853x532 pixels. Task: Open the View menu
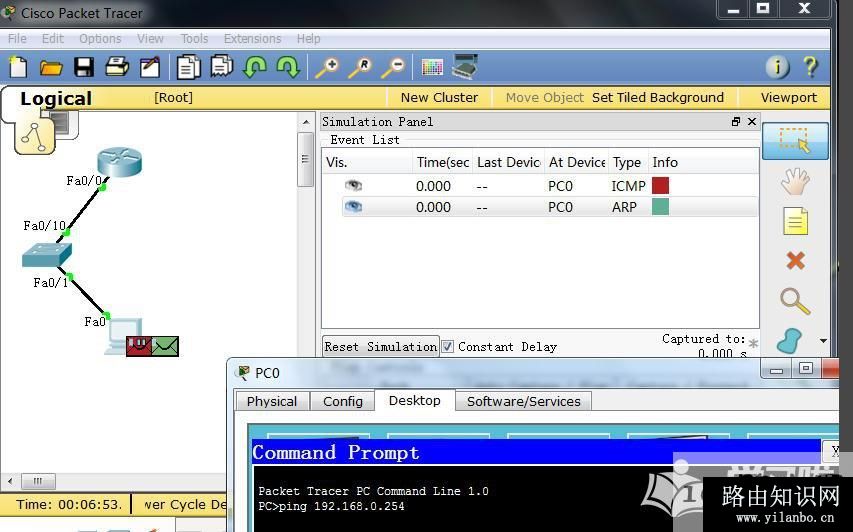150,39
